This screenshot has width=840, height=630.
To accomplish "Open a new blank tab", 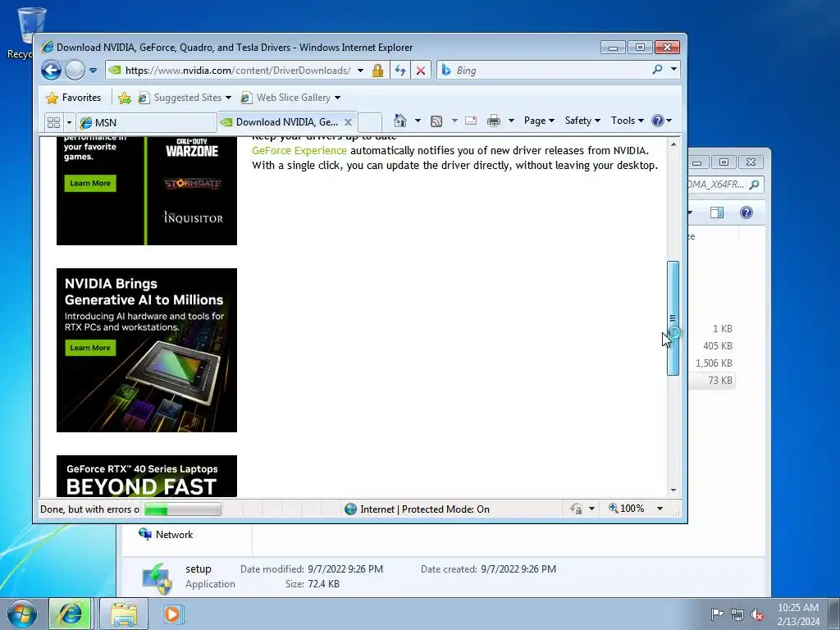I will (370, 122).
